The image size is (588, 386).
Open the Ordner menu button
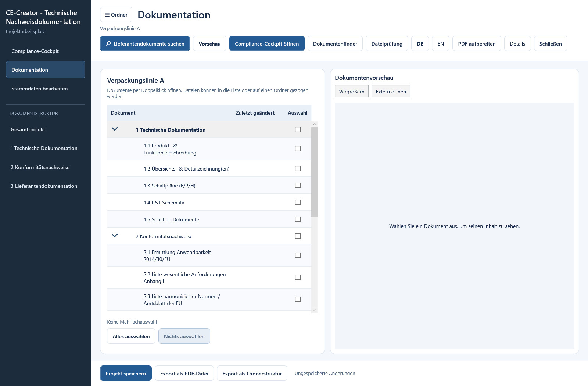[x=116, y=15]
